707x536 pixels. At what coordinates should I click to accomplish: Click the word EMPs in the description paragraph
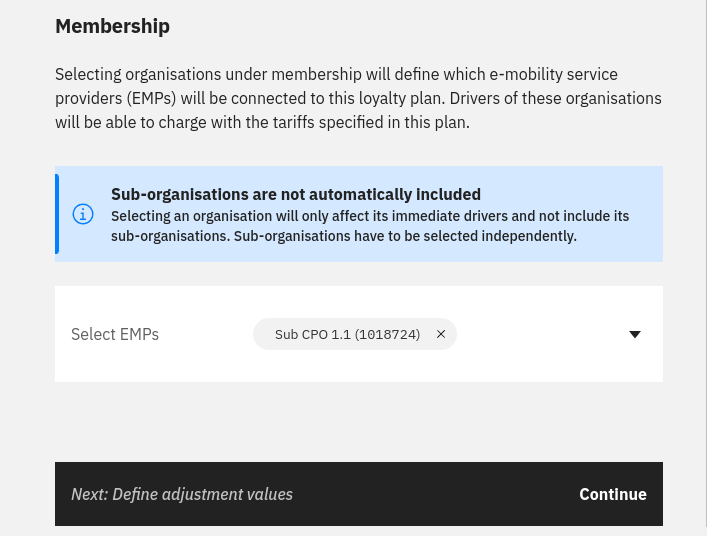(151, 98)
